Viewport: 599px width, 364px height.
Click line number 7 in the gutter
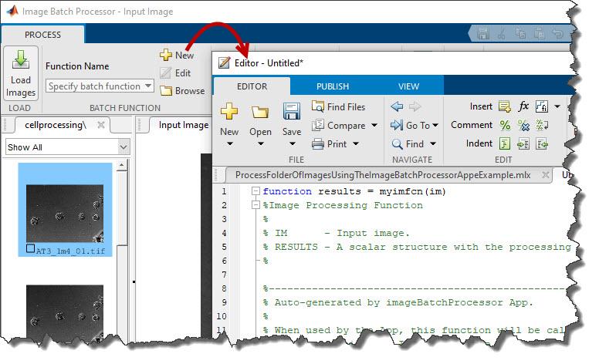click(224, 275)
